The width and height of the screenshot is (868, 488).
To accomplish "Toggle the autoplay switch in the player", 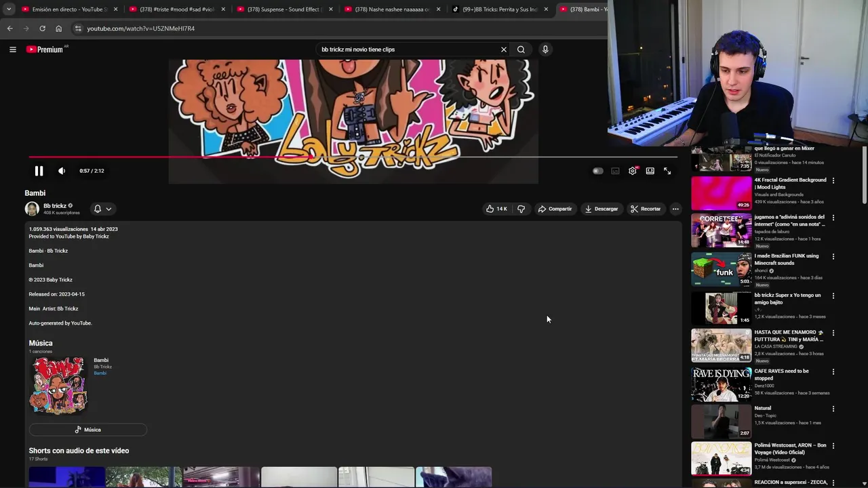I will [x=597, y=171].
